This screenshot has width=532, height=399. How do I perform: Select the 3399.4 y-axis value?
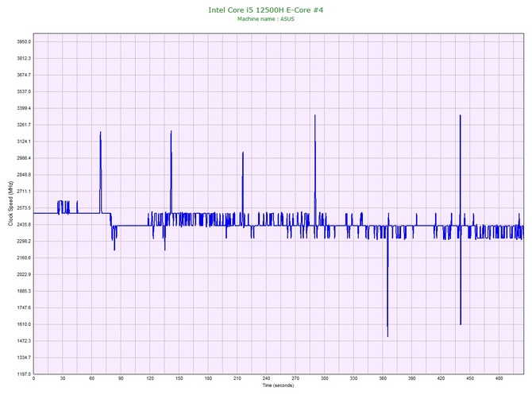[x=24, y=108]
